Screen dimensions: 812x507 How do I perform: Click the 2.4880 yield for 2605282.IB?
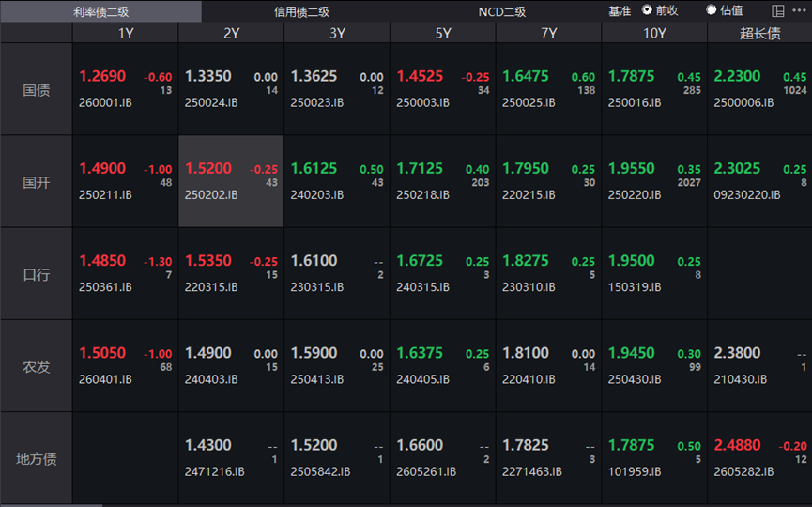pyautogui.click(x=737, y=445)
